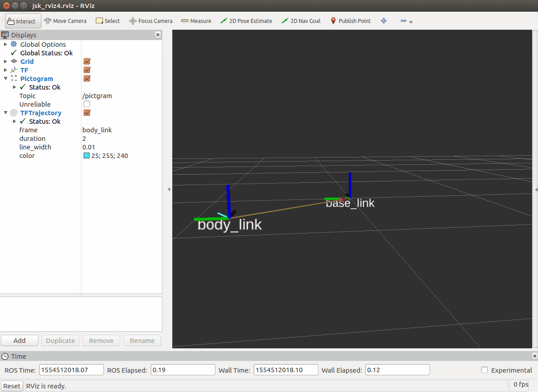
Task: Select the Focus Camera tool
Action: point(151,21)
